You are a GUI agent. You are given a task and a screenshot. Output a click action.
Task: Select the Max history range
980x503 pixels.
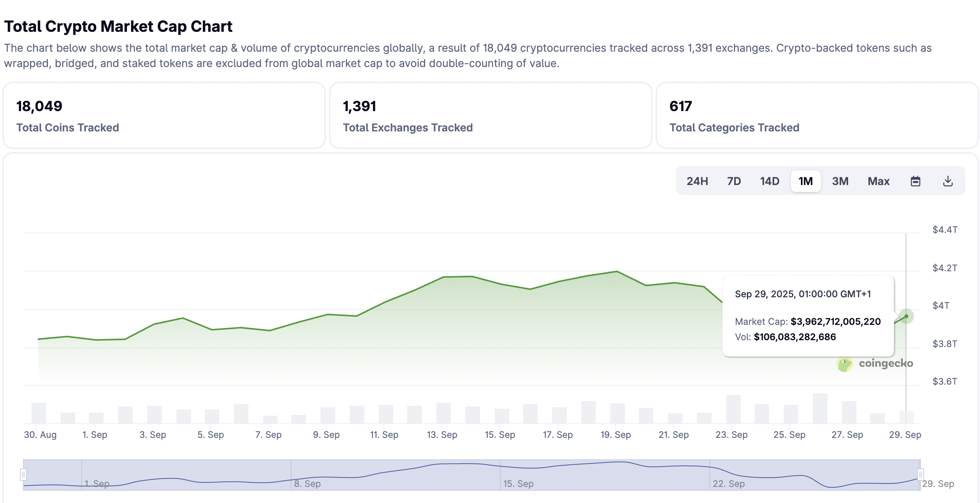(x=878, y=181)
